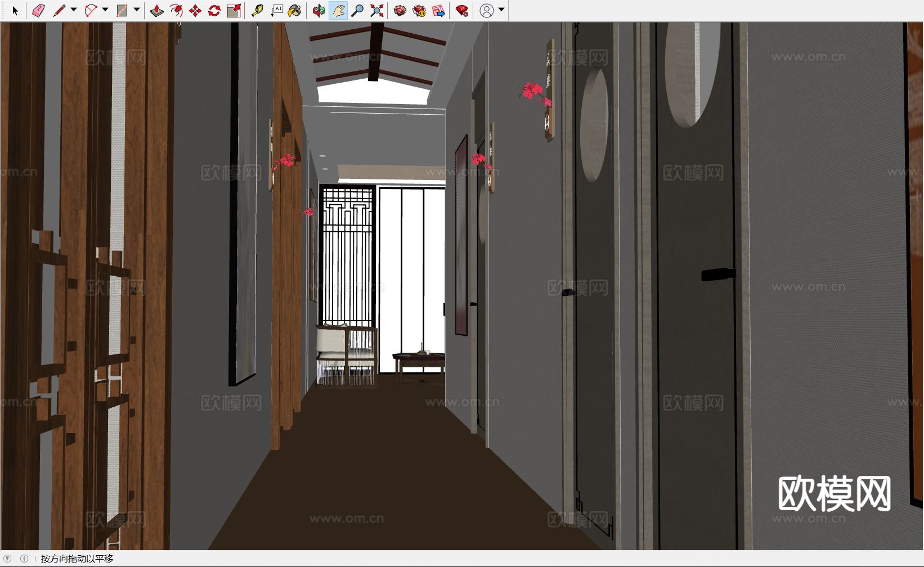924x567 pixels.
Task: Activate the Paint Bucket tool
Action: pos(295,11)
